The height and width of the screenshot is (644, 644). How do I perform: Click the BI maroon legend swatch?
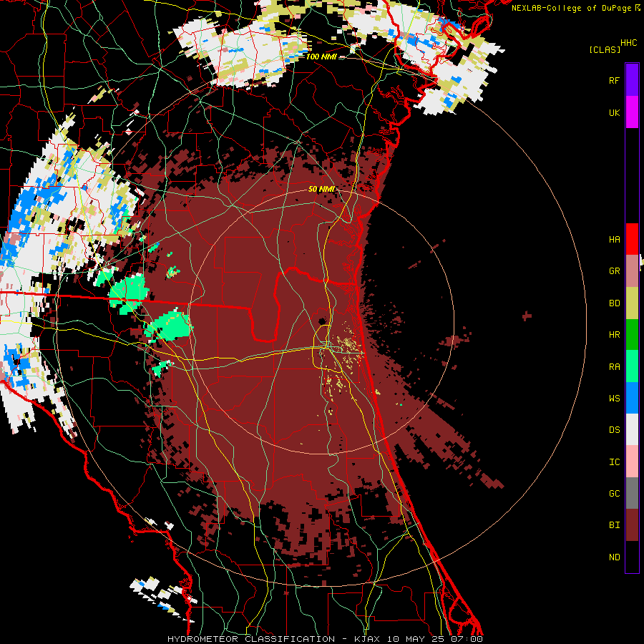632,525
